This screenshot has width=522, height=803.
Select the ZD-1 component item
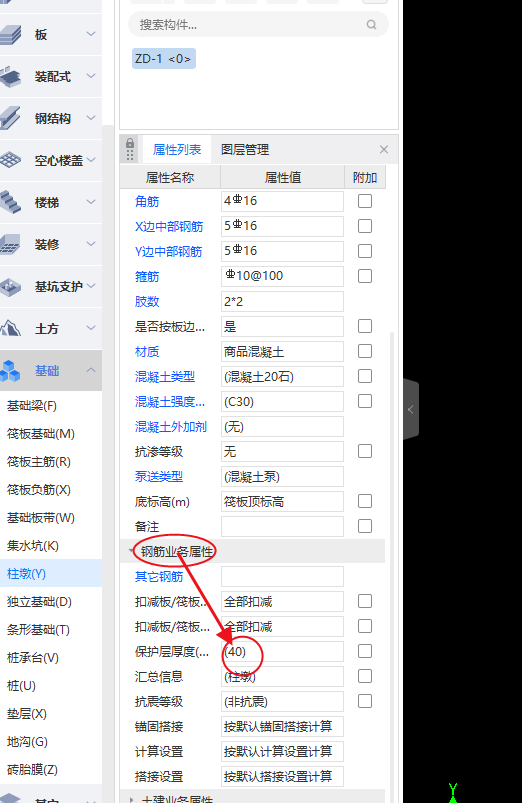pos(163,59)
